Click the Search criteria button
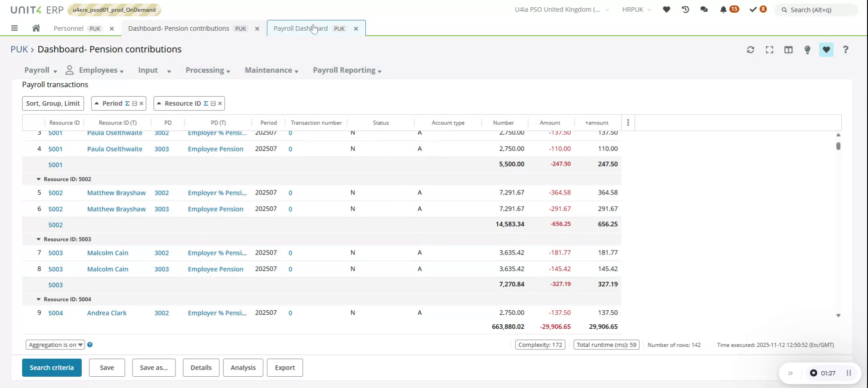This screenshot has height=388, width=868. [52, 368]
